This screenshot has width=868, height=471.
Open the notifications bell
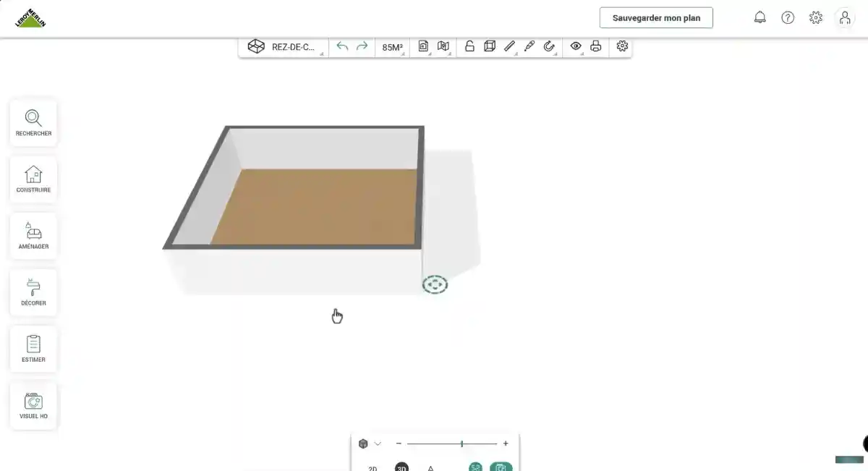coord(760,18)
